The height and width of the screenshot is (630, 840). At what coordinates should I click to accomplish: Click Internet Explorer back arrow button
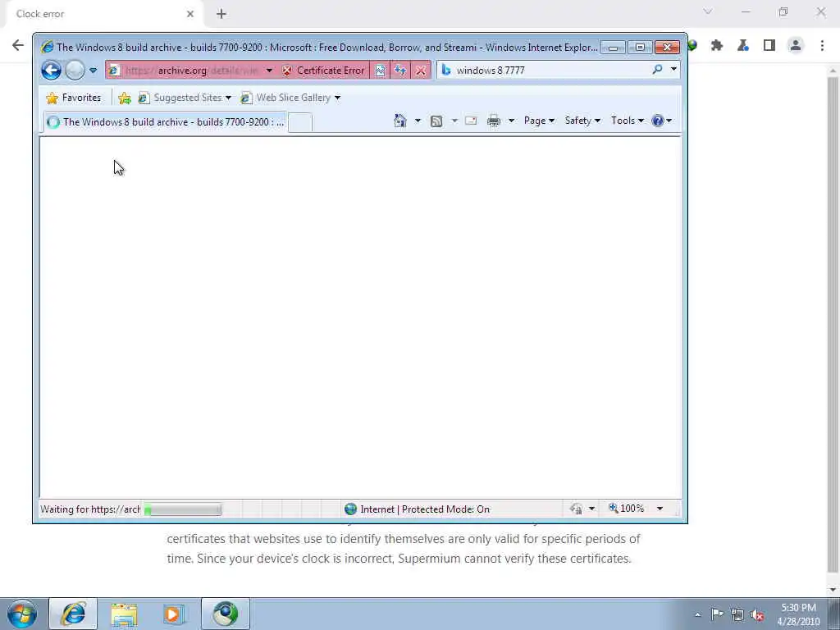tap(52, 71)
